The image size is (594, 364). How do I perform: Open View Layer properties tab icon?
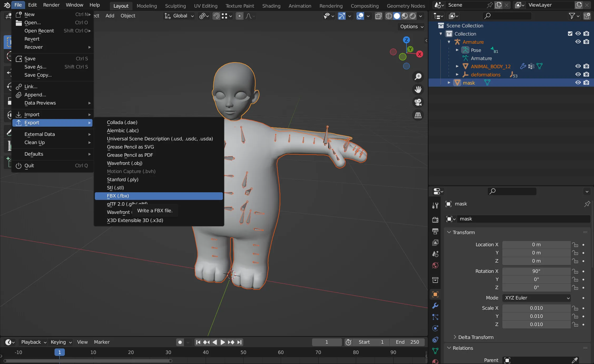click(x=435, y=243)
